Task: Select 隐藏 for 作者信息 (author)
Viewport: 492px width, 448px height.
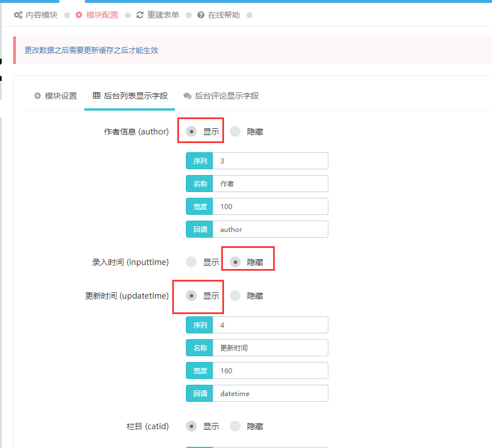Action: tap(235, 132)
